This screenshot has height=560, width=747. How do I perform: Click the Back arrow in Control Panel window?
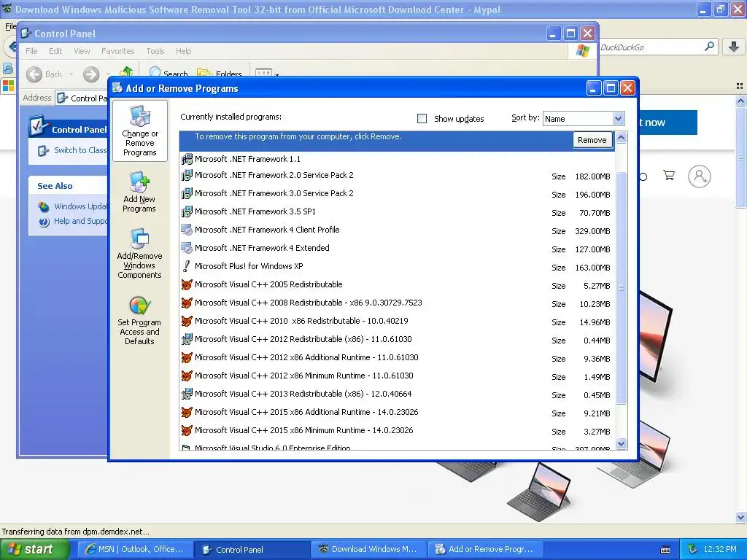(34, 74)
